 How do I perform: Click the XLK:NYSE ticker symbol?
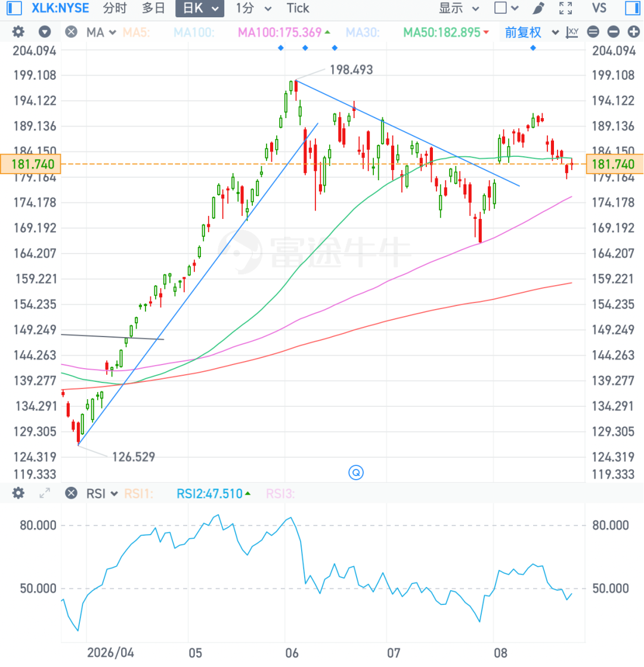pos(60,8)
